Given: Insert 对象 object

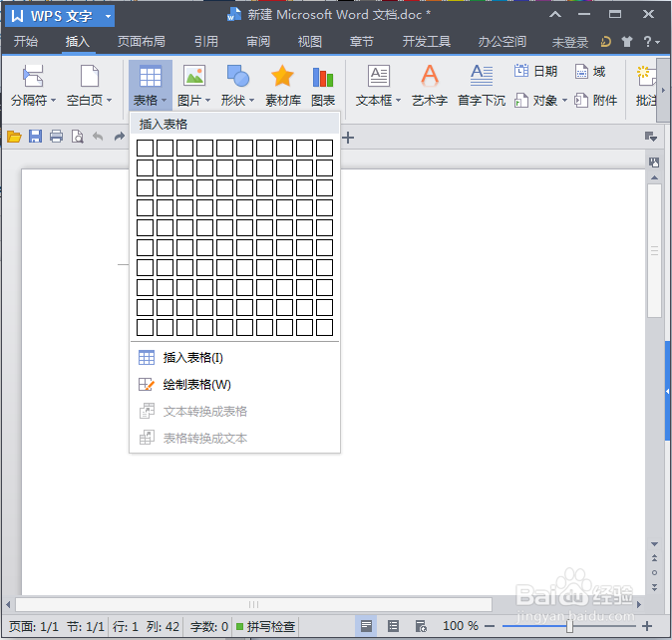Looking at the screenshot, I should tap(535, 101).
